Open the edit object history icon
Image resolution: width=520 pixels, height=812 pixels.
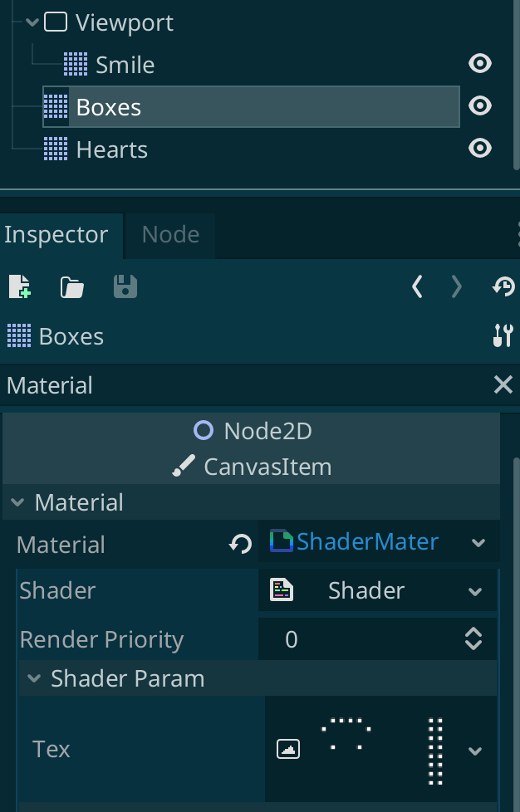coord(503,286)
